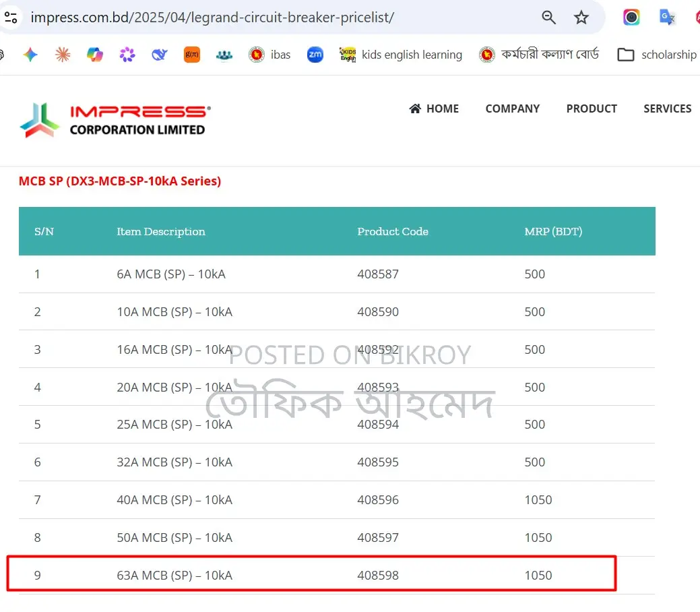Click product code 408596
This screenshot has width=700, height=612.
click(x=378, y=500)
